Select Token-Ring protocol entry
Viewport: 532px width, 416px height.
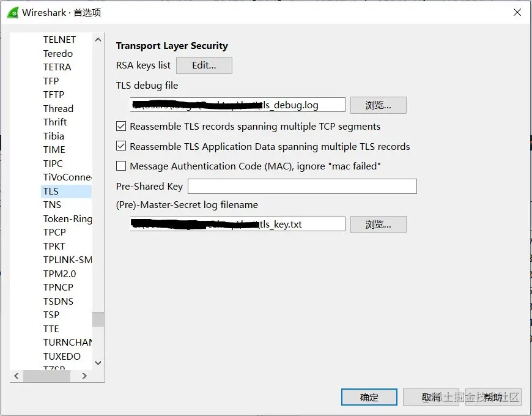67,219
